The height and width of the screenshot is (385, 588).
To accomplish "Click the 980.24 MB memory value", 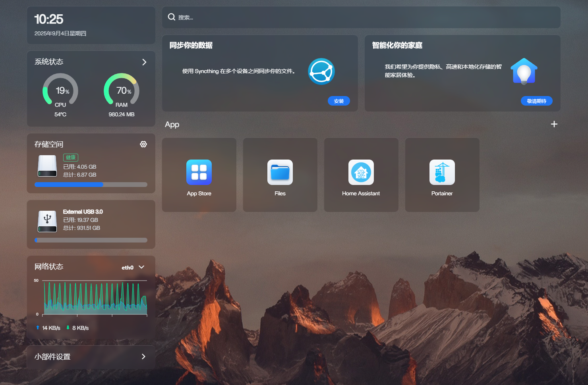I will pos(122,114).
